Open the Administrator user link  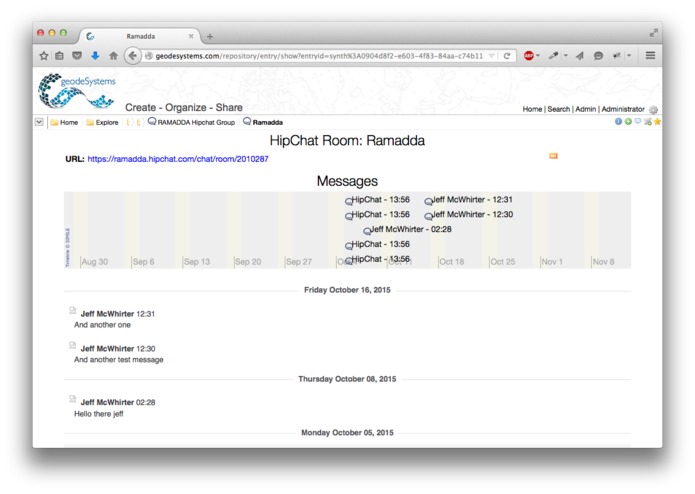[x=623, y=109]
